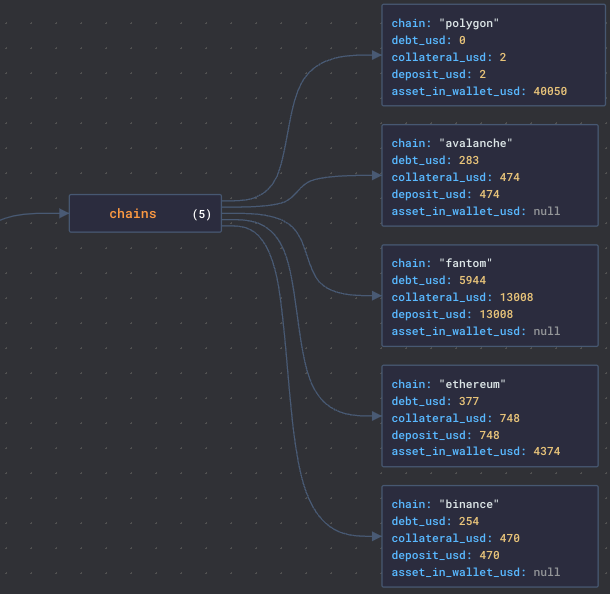Select chain "ethereum" row
The image size is (610, 594).
click(x=449, y=384)
